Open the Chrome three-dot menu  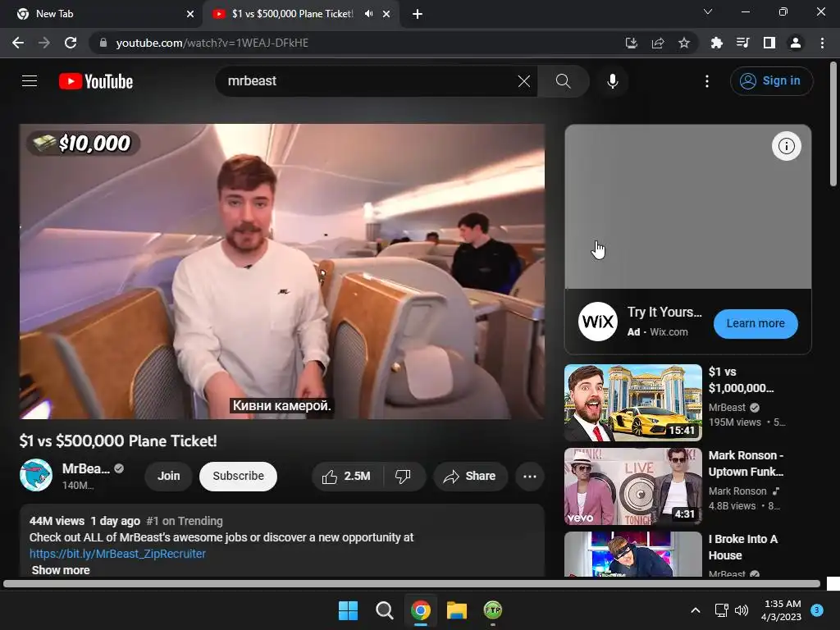tap(822, 43)
